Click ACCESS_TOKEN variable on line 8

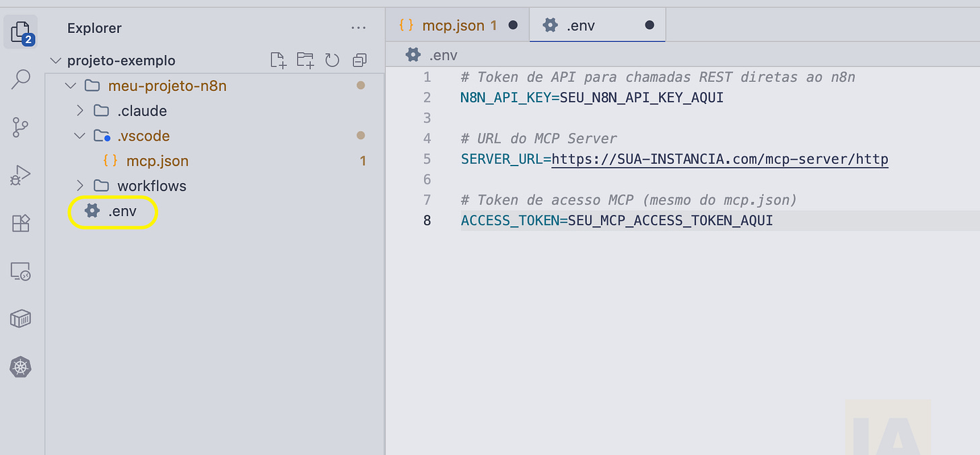[510, 221]
